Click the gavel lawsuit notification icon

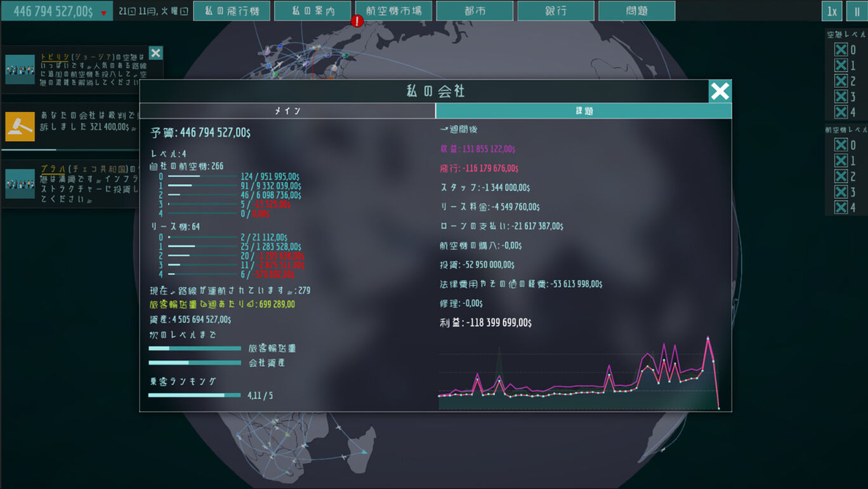[20, 126]
